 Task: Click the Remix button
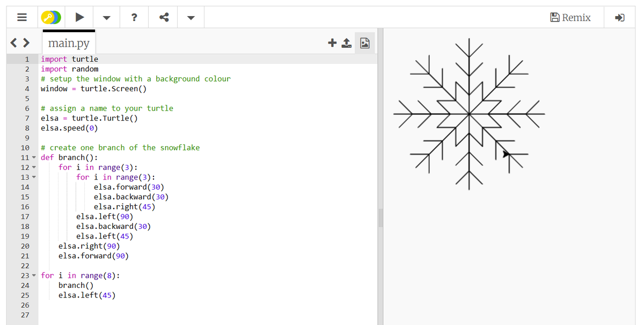coord(570,17)
